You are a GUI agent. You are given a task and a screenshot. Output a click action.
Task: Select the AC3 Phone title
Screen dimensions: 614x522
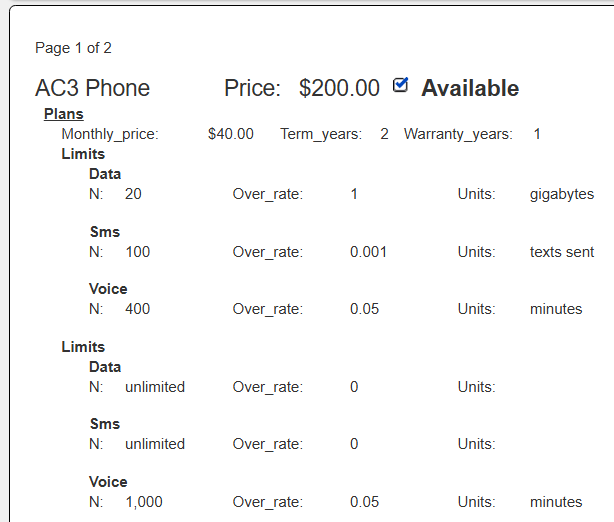click(92, 88)
